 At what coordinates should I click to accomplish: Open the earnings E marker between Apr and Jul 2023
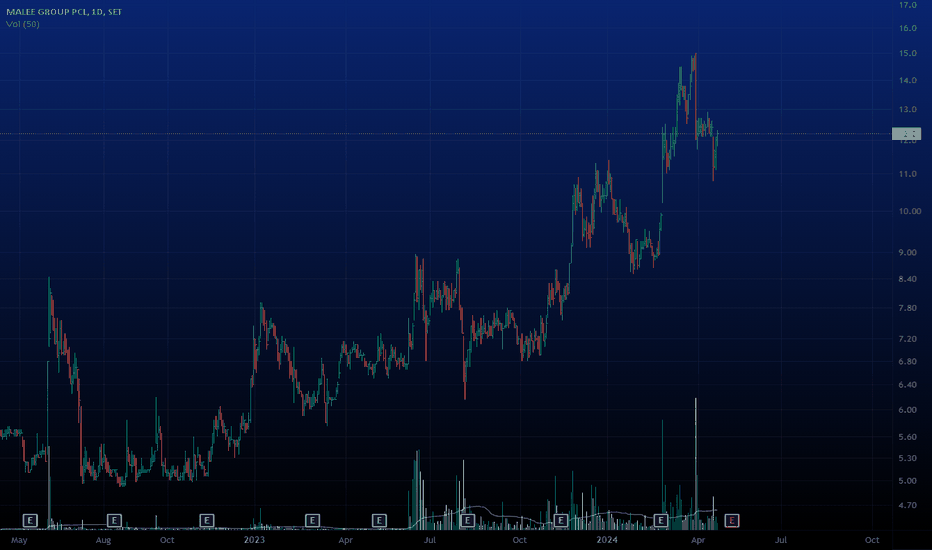[379, 521]
